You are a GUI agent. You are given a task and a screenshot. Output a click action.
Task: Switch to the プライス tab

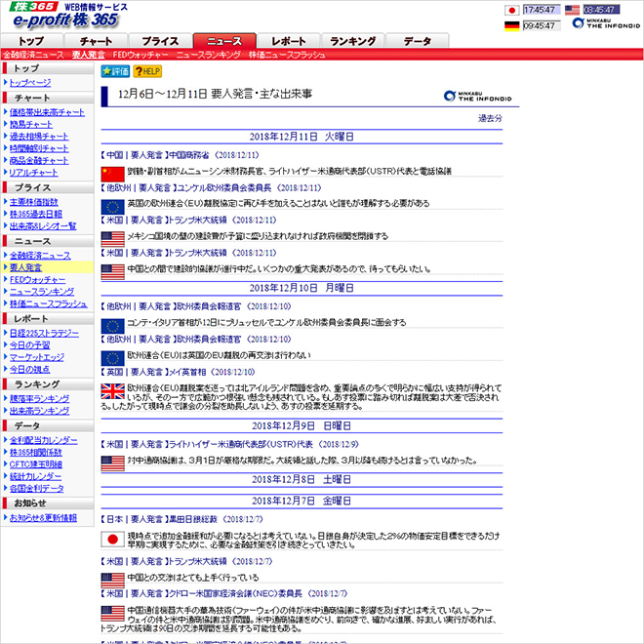pyautogui.click(x=160, y=41)
